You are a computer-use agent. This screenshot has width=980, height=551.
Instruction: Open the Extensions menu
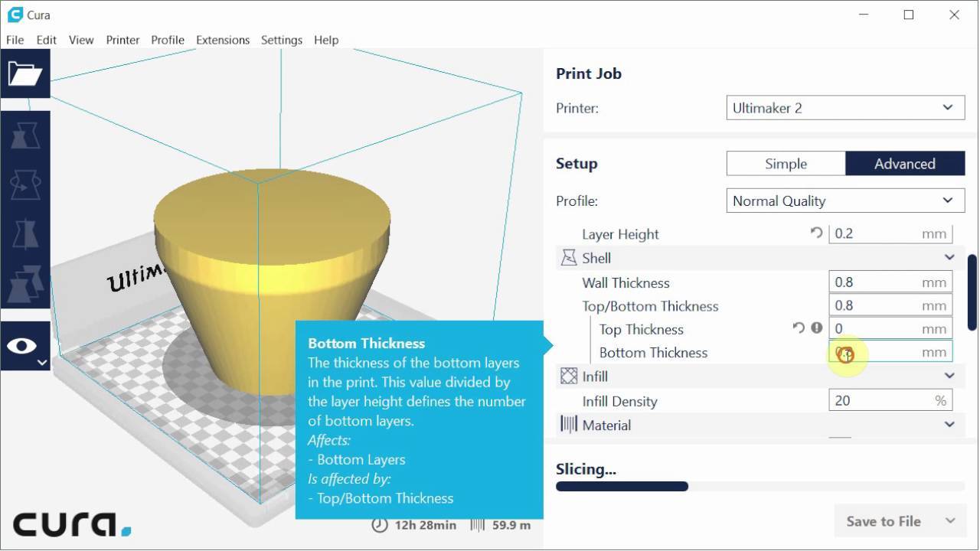[223, 40]
